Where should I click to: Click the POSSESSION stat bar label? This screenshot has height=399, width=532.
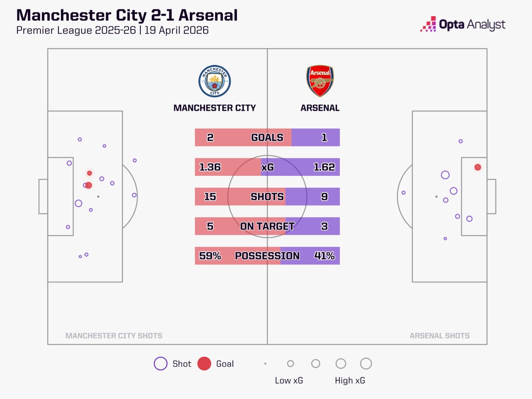click(267, 256)
